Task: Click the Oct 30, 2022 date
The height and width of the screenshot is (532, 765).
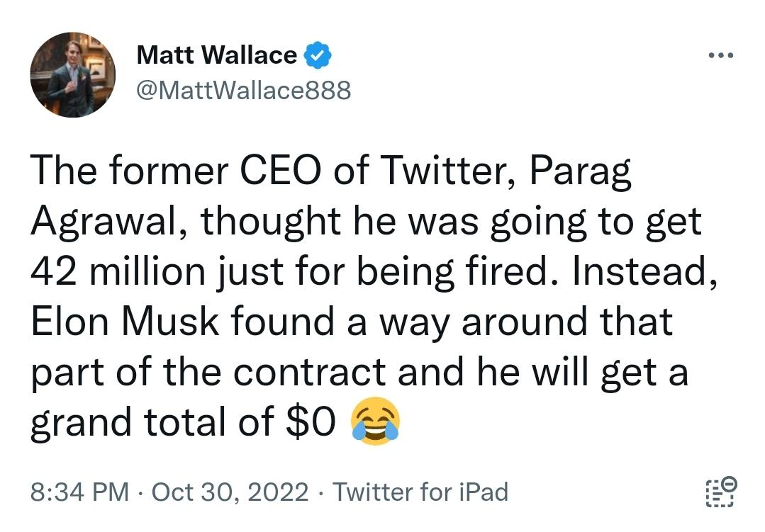Action: (230, 492)
